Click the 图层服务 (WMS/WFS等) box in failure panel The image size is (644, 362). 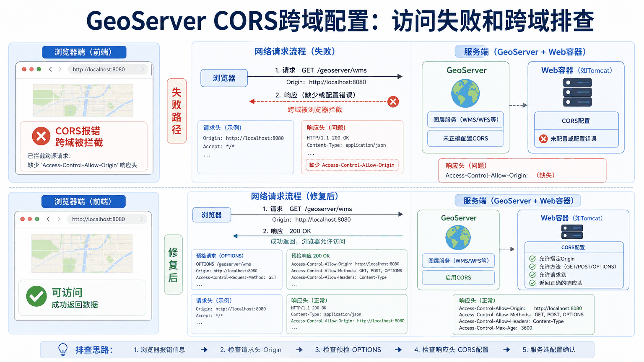click(465, 119)
